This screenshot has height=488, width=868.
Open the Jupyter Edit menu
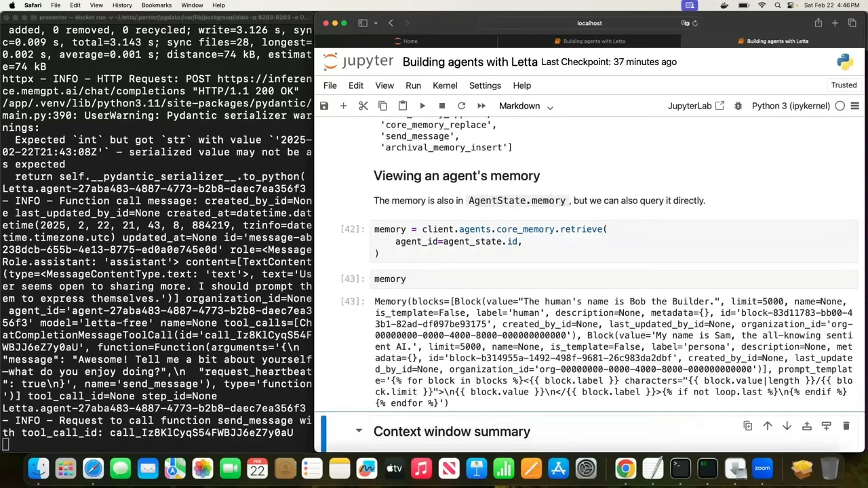355,85
